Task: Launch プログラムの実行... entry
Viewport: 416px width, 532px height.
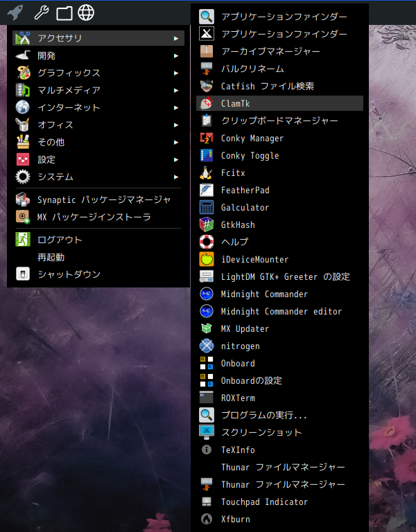Action: tap(280, 415)
